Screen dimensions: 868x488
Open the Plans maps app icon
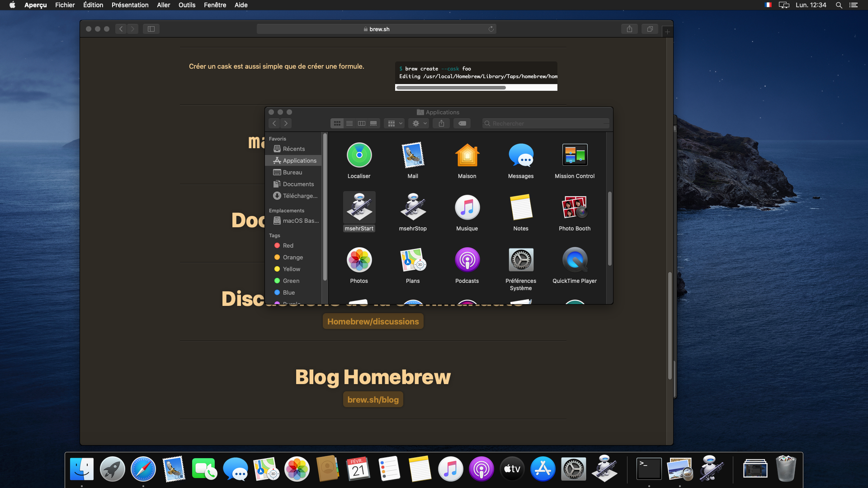click(413, 260)
